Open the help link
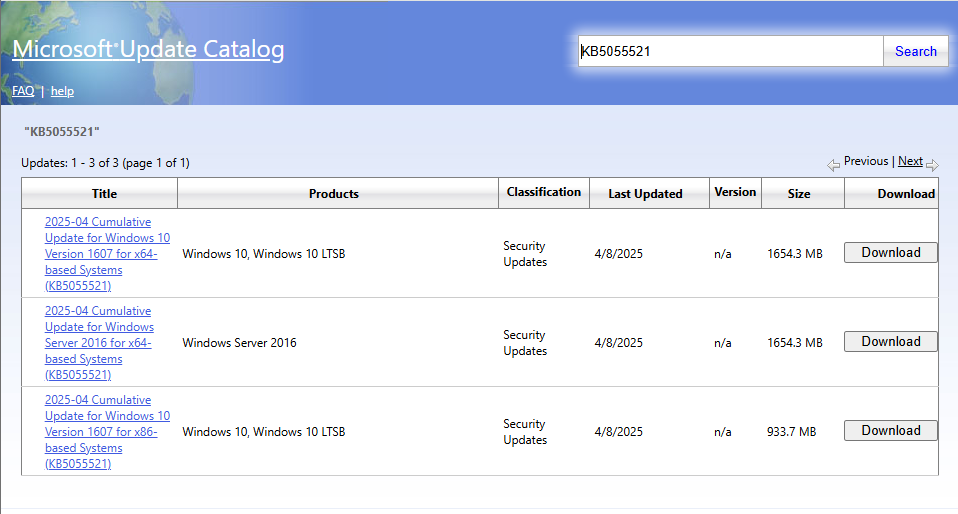 click(x=62, y=91)
